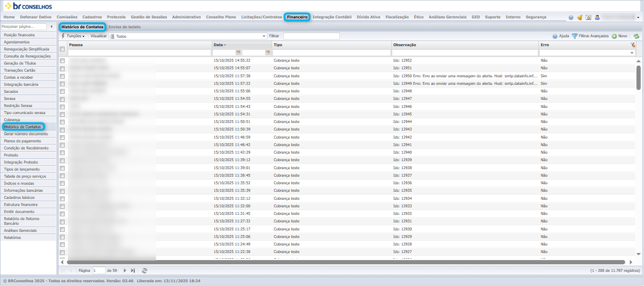Click the lightning Funções icon
Viewport: 644px width, 286px height.
click(63, 36)
